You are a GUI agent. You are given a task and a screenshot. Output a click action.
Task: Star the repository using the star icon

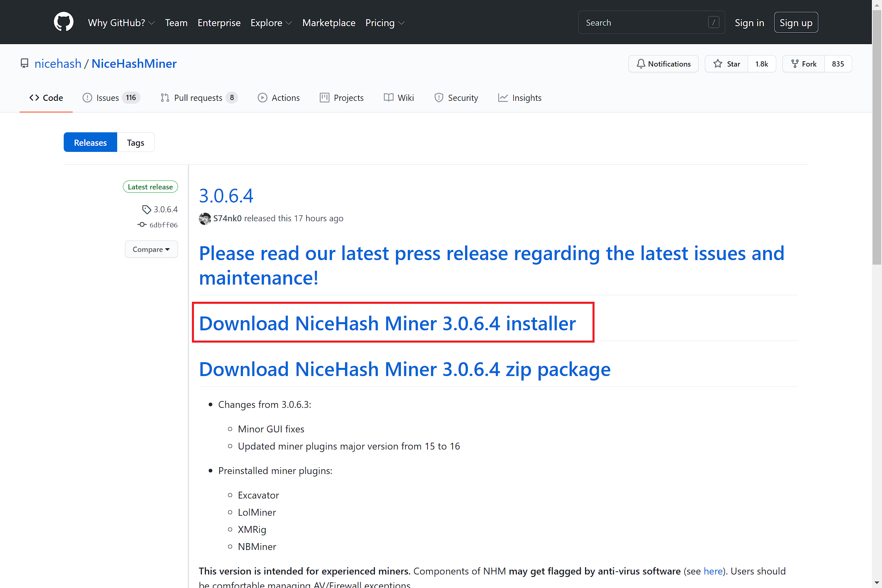tap(718, 64)
